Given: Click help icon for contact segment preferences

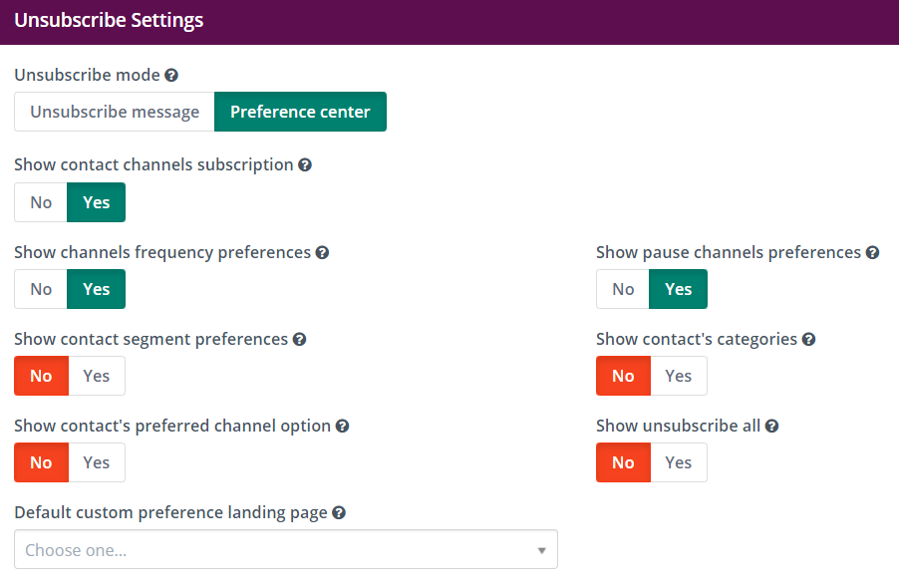Looking at the screenshot, I should tap(300, 339).
